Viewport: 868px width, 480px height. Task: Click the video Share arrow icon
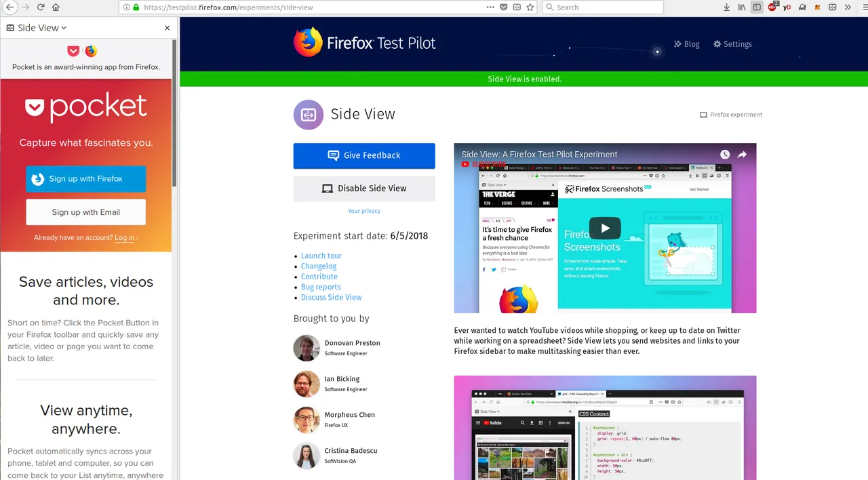742,155
